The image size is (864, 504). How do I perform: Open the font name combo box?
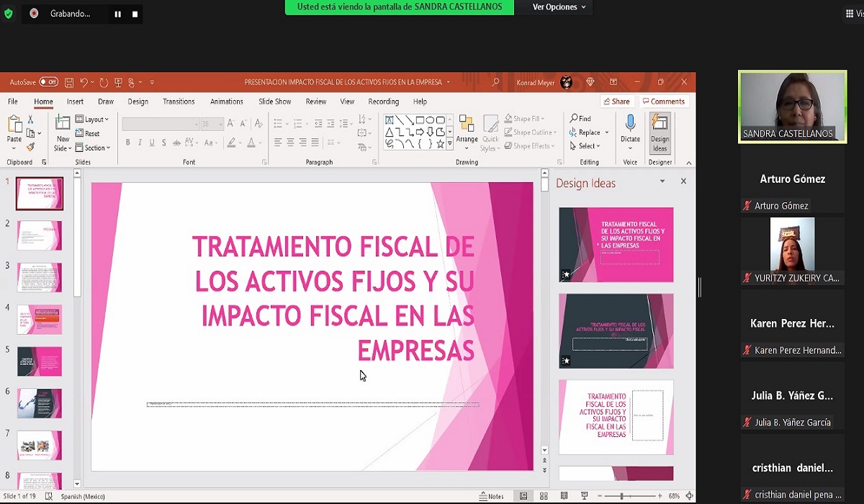coord(160,124)
